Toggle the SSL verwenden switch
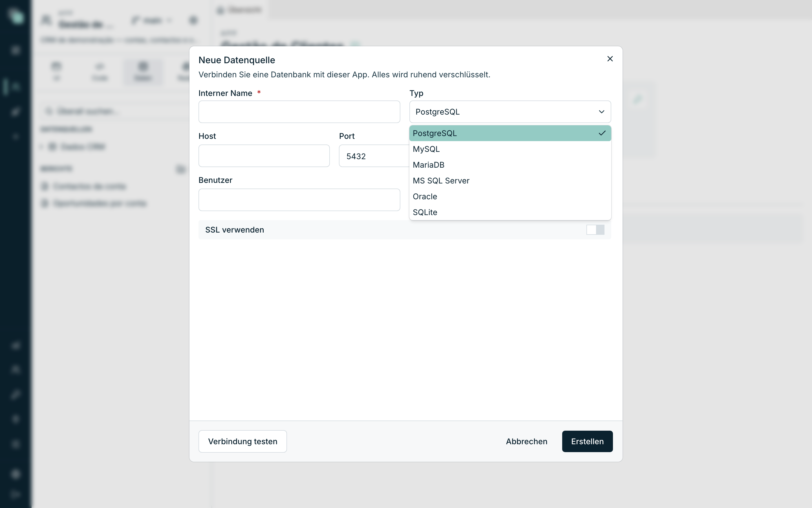Viewport: 812px width, 508px height. point(595,230)
